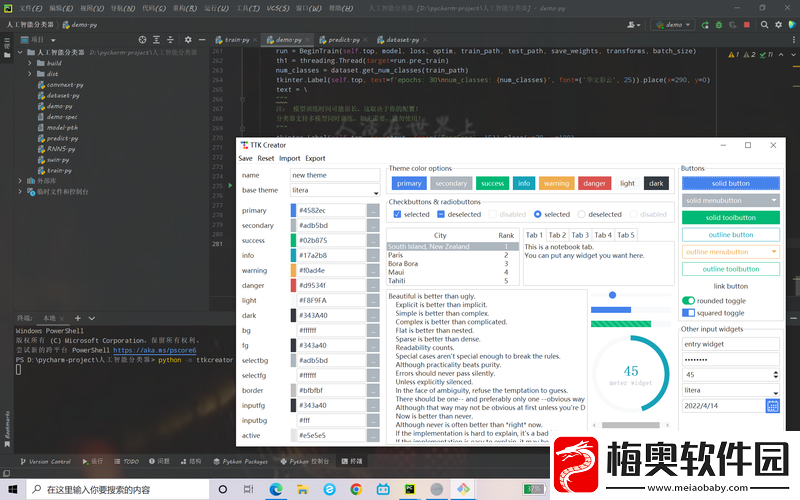Open the solid menubutton dropdown
The width and height of the screenshot is (800, 500).
click(731, 201)
